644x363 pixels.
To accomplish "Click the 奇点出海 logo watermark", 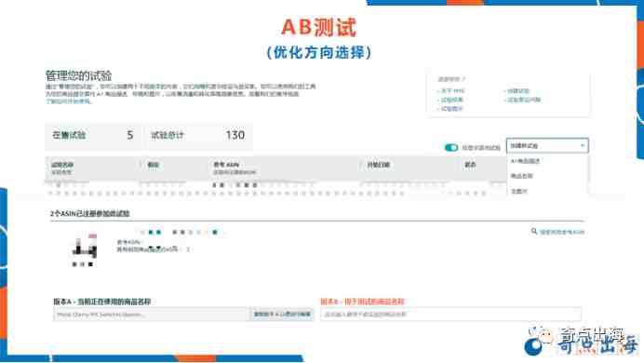I will (582, 341).
